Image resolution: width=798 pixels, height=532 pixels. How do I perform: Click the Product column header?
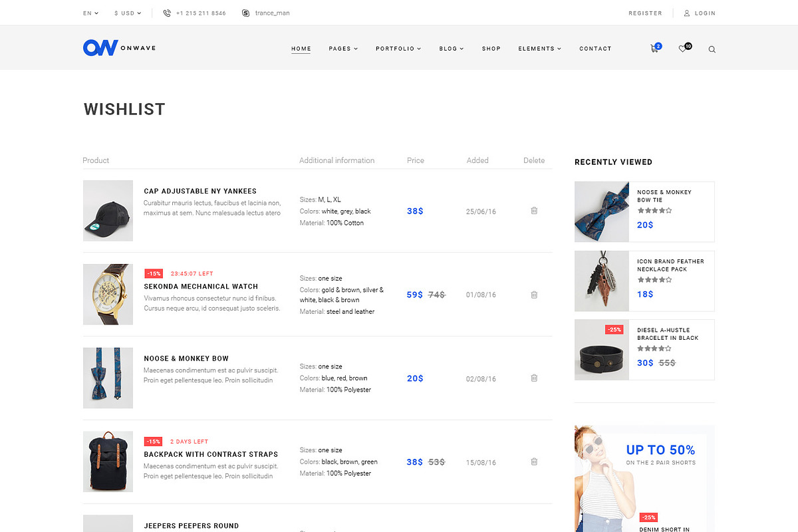(96, 160)
